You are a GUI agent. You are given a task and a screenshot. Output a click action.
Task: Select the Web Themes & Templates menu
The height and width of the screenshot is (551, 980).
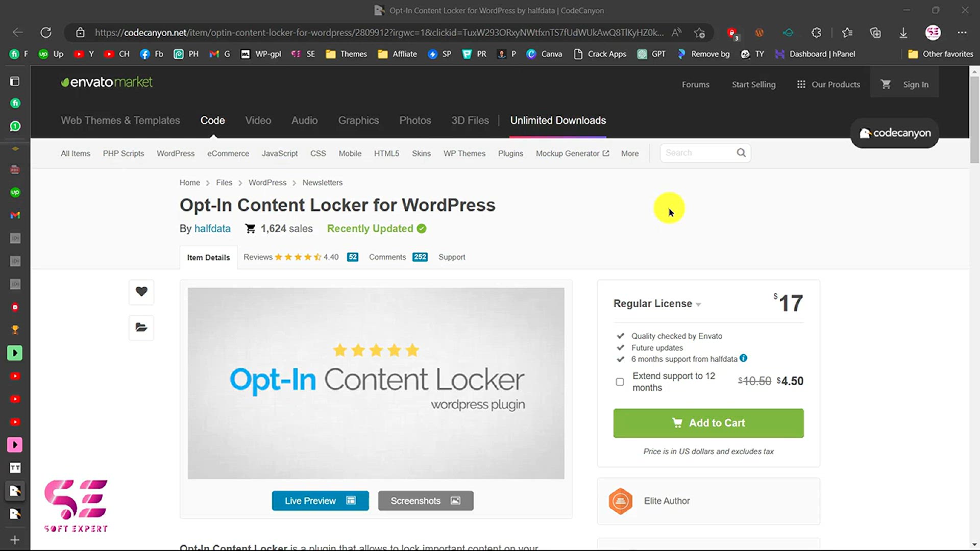(120, 120)
